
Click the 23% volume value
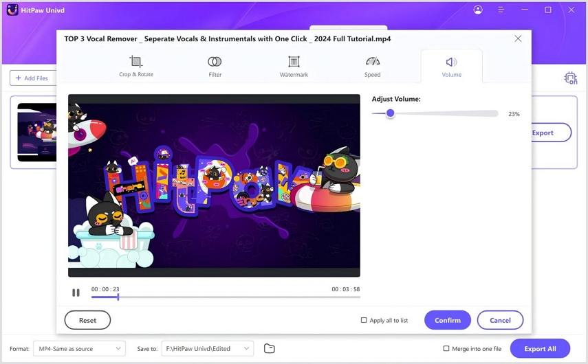click(514, 114)
